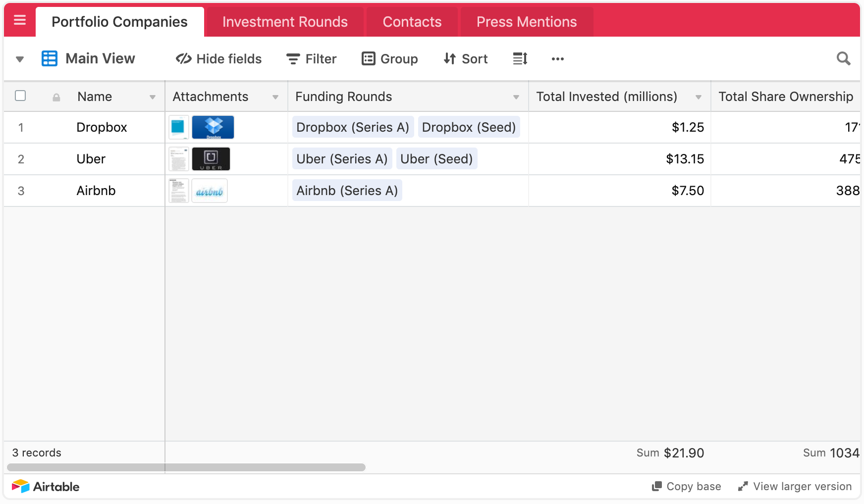Select the Airbnb name cell

point(102,191)
